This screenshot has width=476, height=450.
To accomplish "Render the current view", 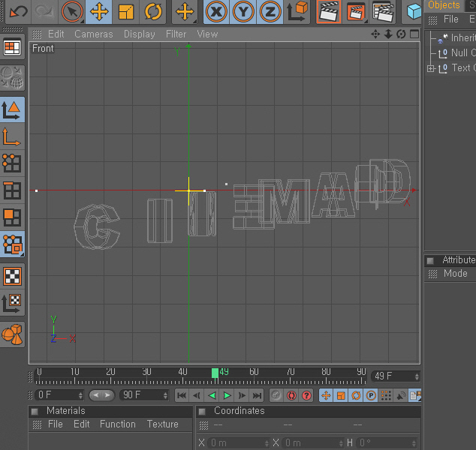I will 329,11.
